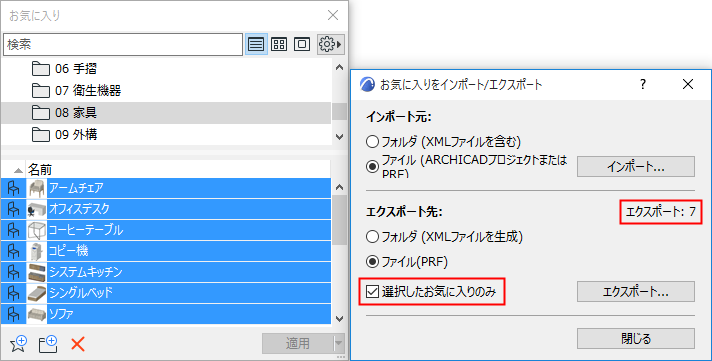
Task: Click the インポート... button
Action: click(x=636, y=167)
